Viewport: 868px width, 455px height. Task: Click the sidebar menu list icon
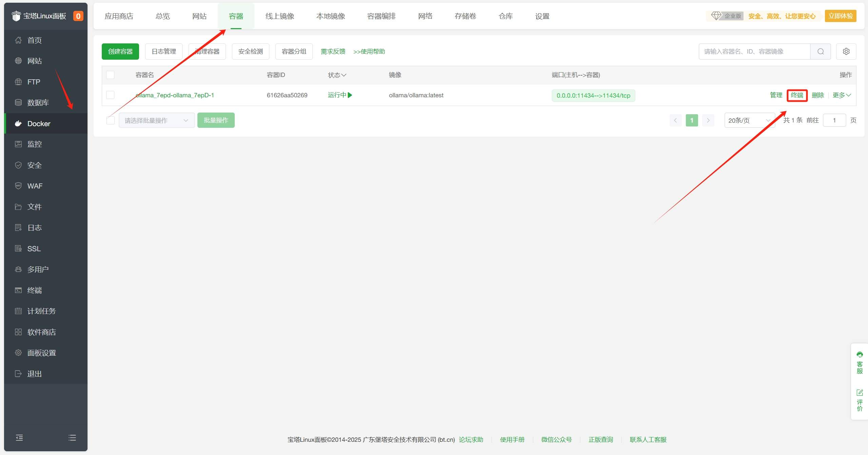72,438
